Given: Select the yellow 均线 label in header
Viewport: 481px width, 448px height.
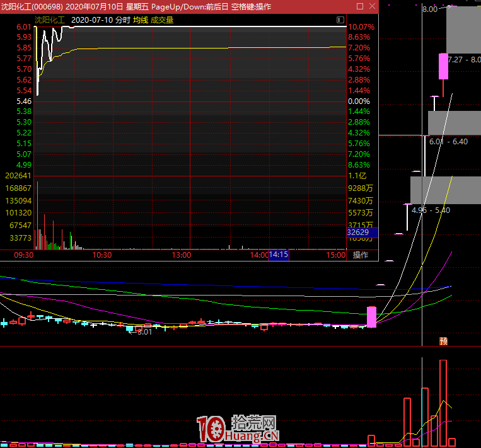Looking at the screenshot, I should (140, 20).
